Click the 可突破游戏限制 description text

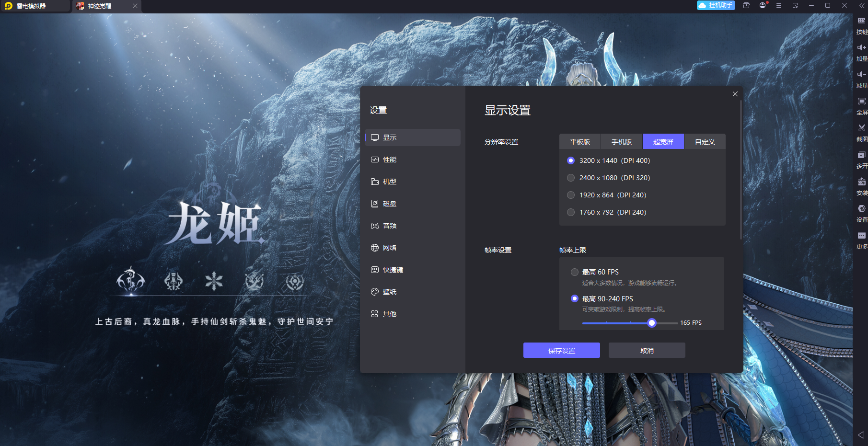624,309
